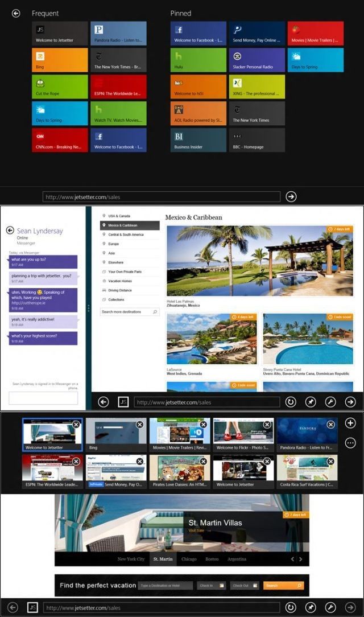Open the tab tools ellipsis button
The width and height of the screenshot is (364, 617).
[350, 443]
